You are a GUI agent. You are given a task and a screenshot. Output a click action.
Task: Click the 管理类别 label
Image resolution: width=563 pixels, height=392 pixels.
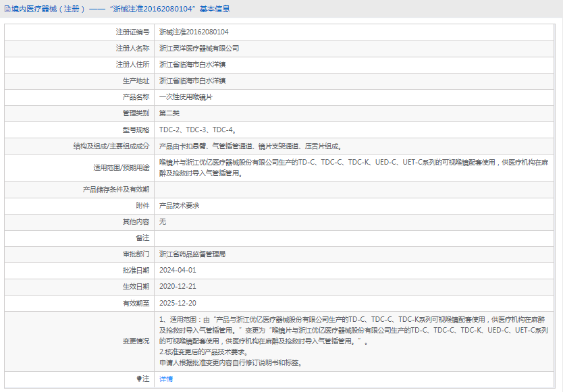[x=136, y=113]
